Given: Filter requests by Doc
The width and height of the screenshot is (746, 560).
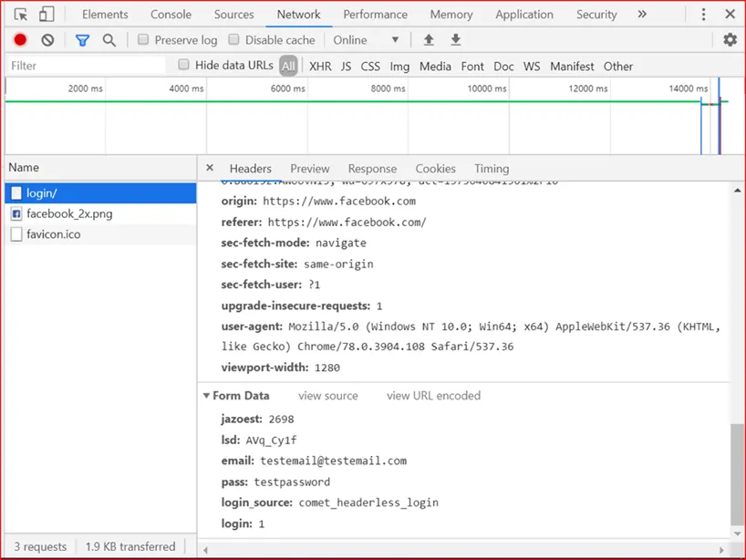Looking at the screenshot, I should (x=503, y=67).
